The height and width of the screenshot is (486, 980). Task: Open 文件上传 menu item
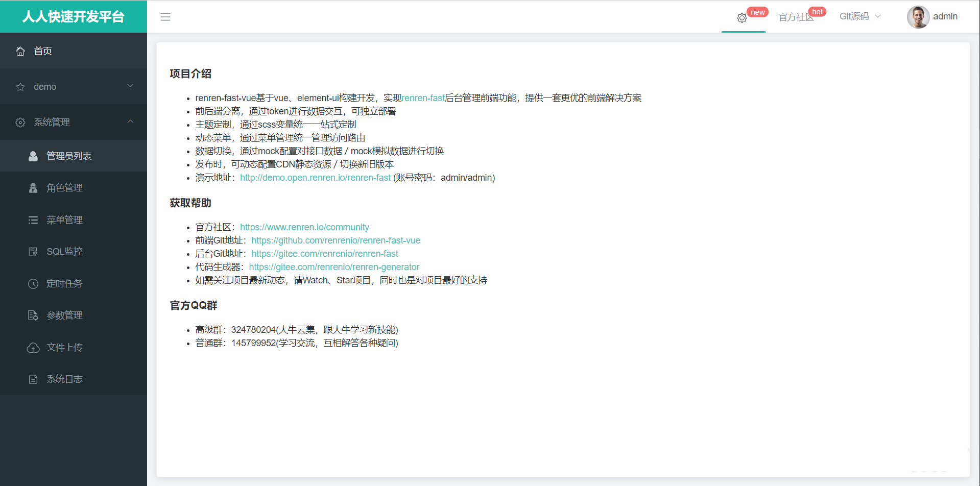pyautogui.click(x=74, y=348)
